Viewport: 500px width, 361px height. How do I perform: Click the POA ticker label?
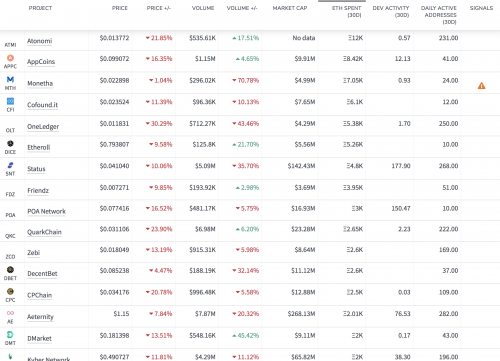click(10, 215)
